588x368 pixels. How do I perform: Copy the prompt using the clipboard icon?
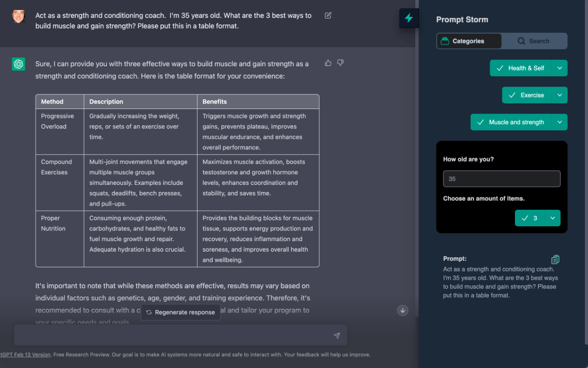click(x=555, y=259)
